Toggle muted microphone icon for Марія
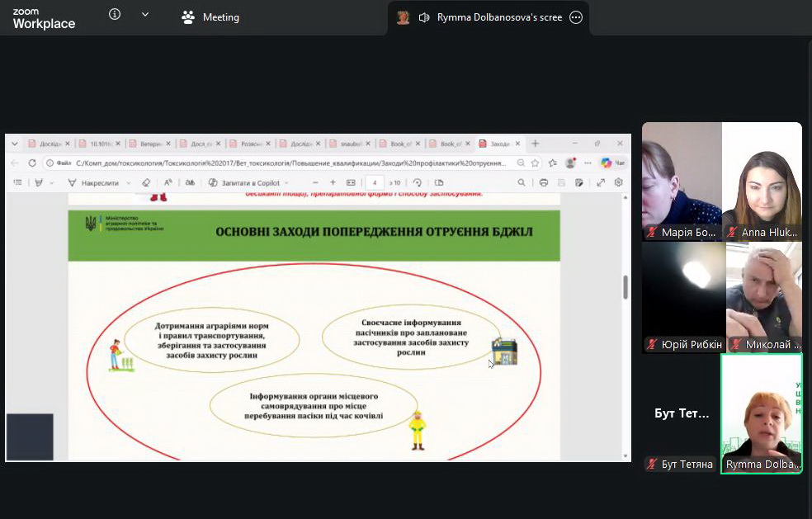 tap(652, 233)
